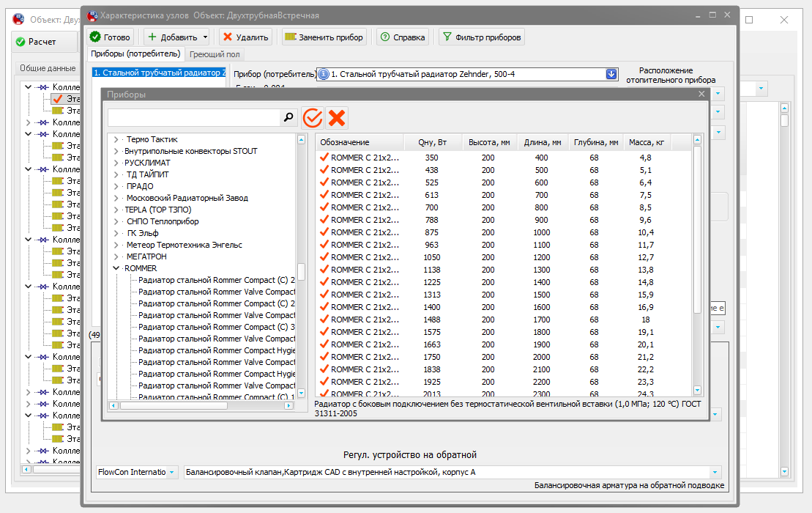Screen dimensions: 812x513
Task: Click the mass value 18 cell
Action: [646, 320]
